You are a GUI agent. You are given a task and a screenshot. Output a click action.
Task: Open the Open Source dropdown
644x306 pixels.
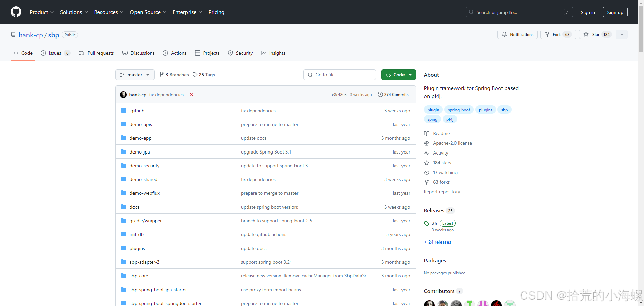pyautogui.click(x=148, y=12)
